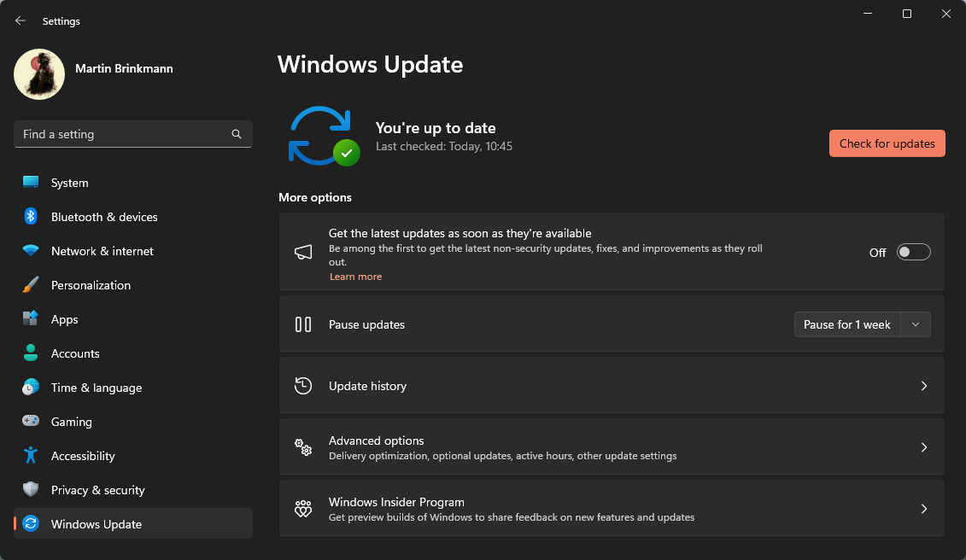Open Accounts settings
966x560 pixels.
[x=133, y=353]
